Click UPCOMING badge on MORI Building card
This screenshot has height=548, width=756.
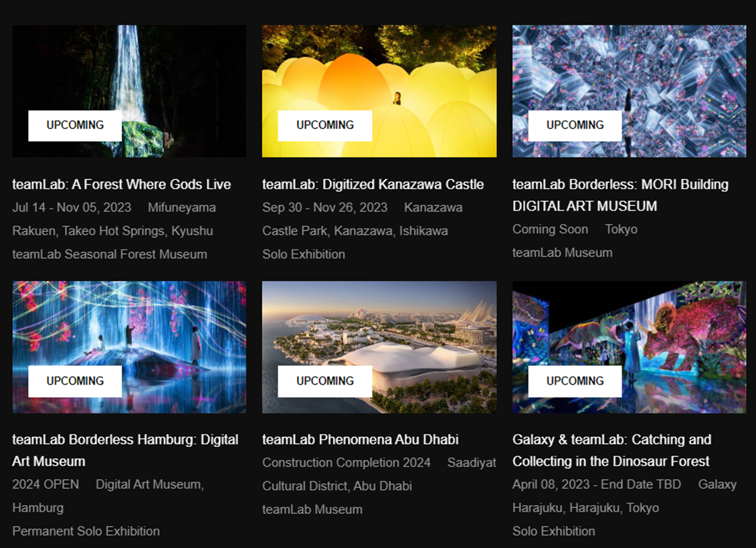tap(575, 125)
